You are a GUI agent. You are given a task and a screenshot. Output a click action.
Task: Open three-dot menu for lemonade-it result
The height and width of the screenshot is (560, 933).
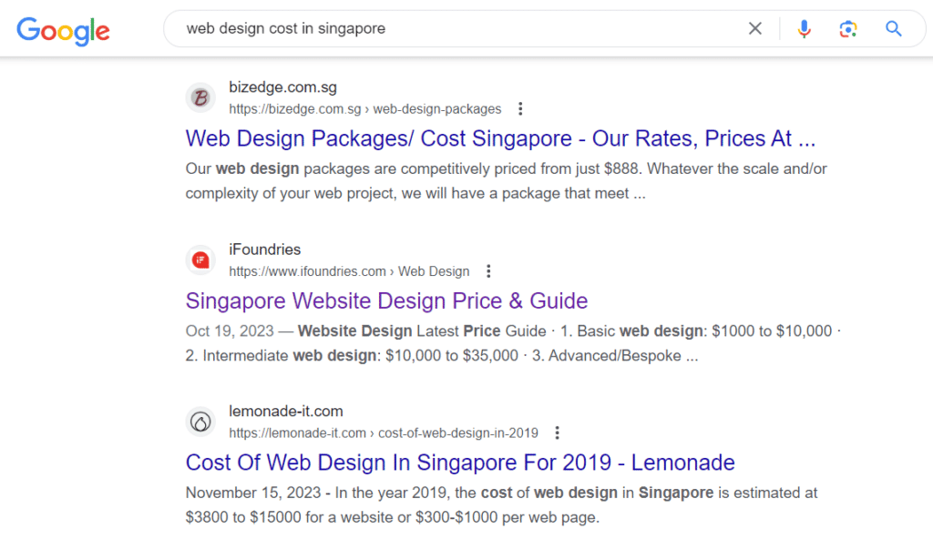557,433
